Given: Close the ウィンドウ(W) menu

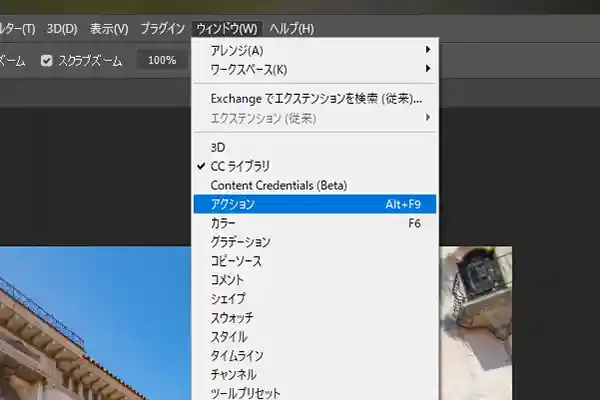Looking at the screenshot, I should coord(227,29).
